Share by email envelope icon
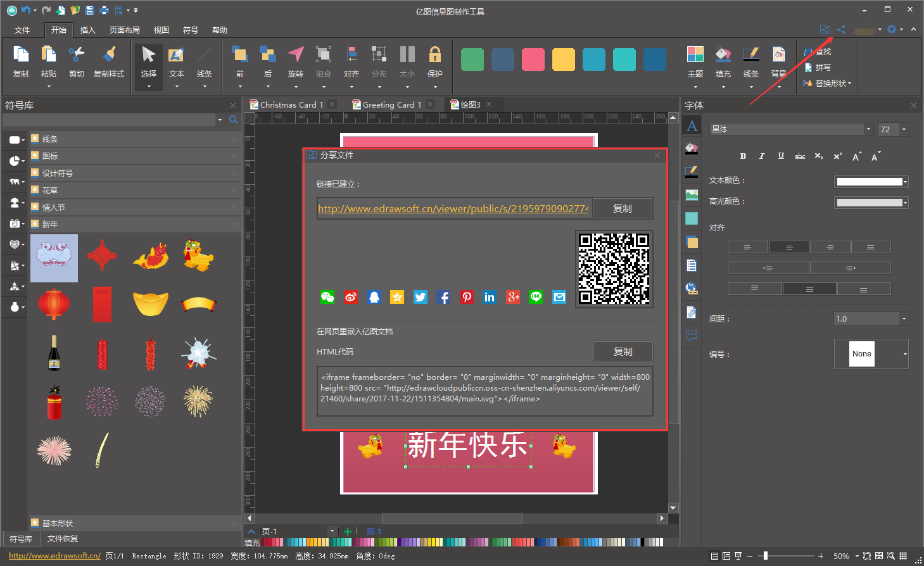This screenshot has height=566, width=924. 559,297
